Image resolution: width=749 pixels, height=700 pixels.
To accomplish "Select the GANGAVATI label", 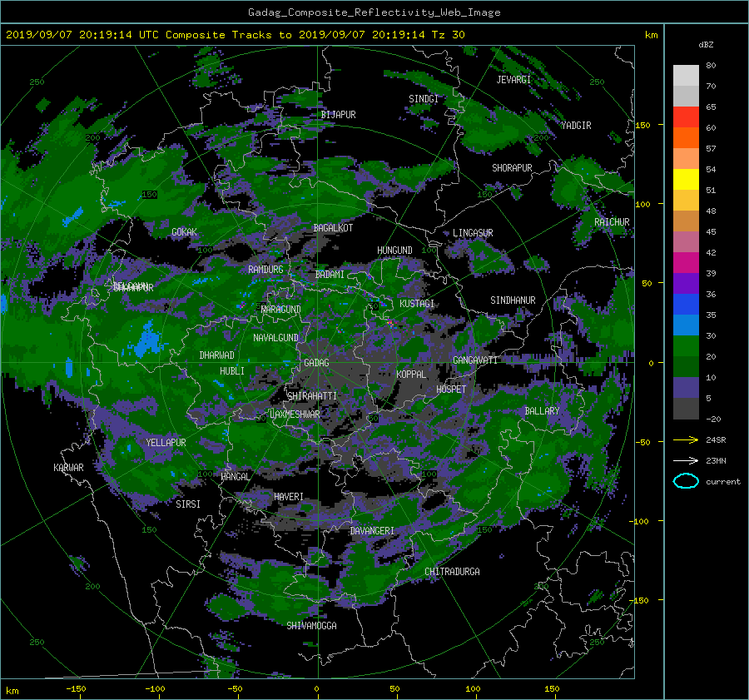I will tap(475, 360).
